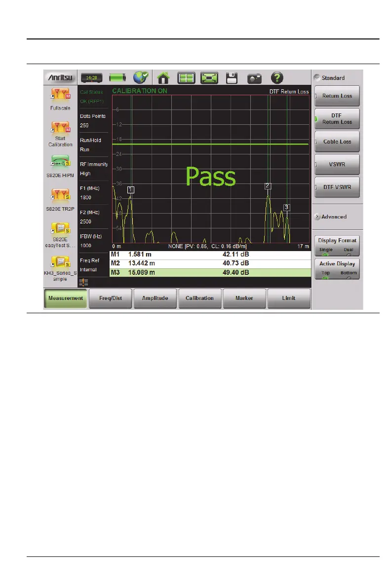This screenshot has height=588, width=391.
Task: Go to the Home screen icon
Action: pos(163,78)
